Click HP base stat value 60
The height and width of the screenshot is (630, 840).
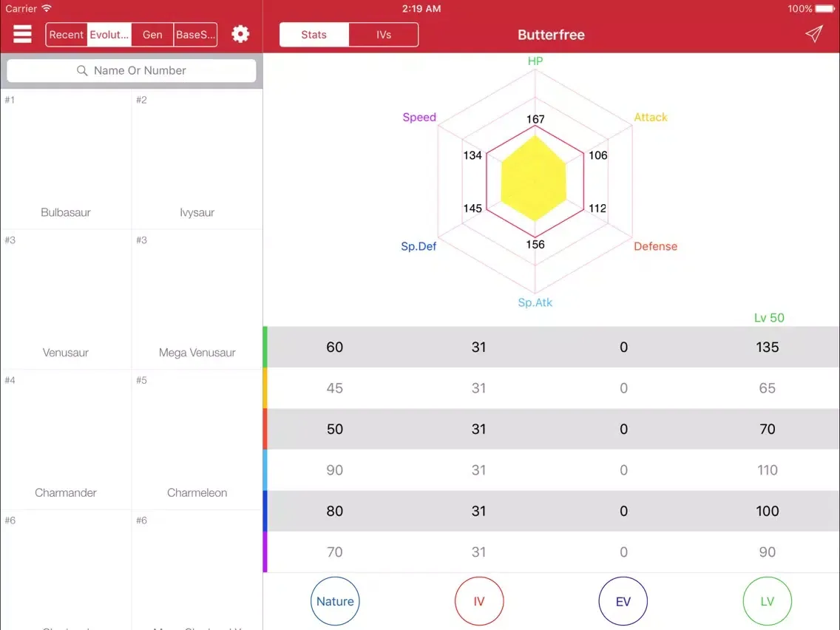(x=335, y=347)
